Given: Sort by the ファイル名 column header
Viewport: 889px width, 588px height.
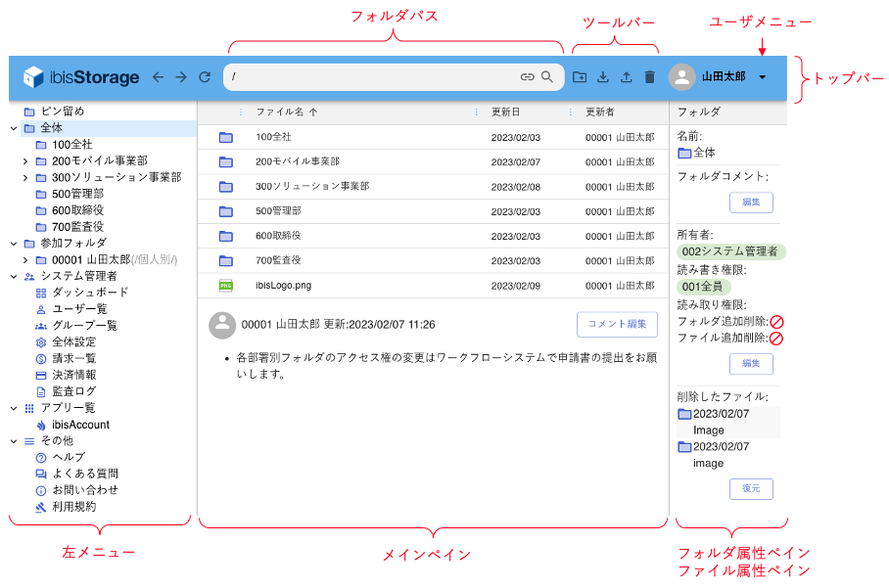Looking at the screenshot, I should [280, 113].
